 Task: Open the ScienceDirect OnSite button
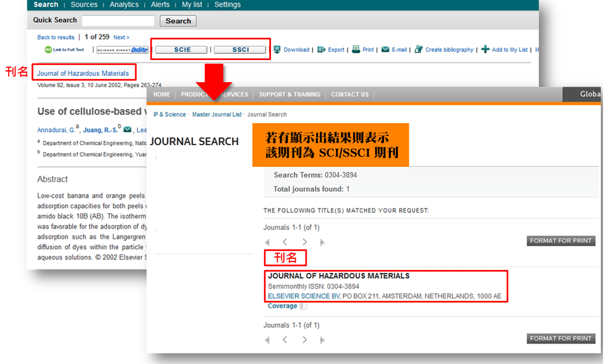(122, 50)
